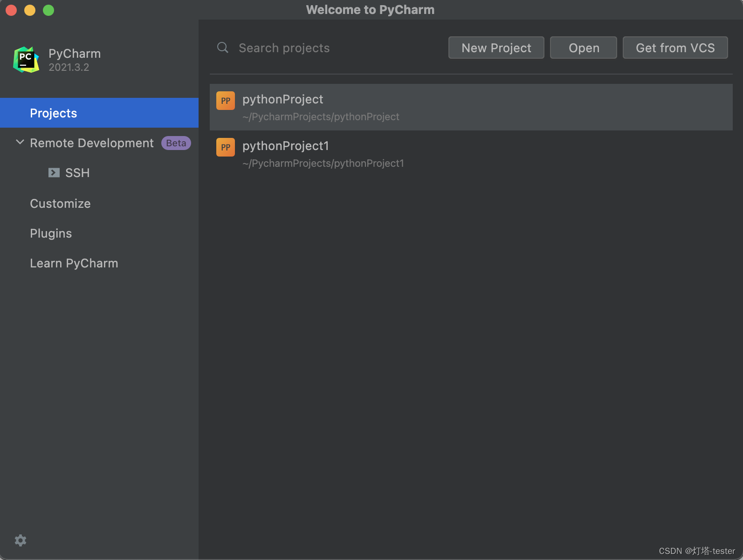Open the settings gear options menu

pos(21,540)
